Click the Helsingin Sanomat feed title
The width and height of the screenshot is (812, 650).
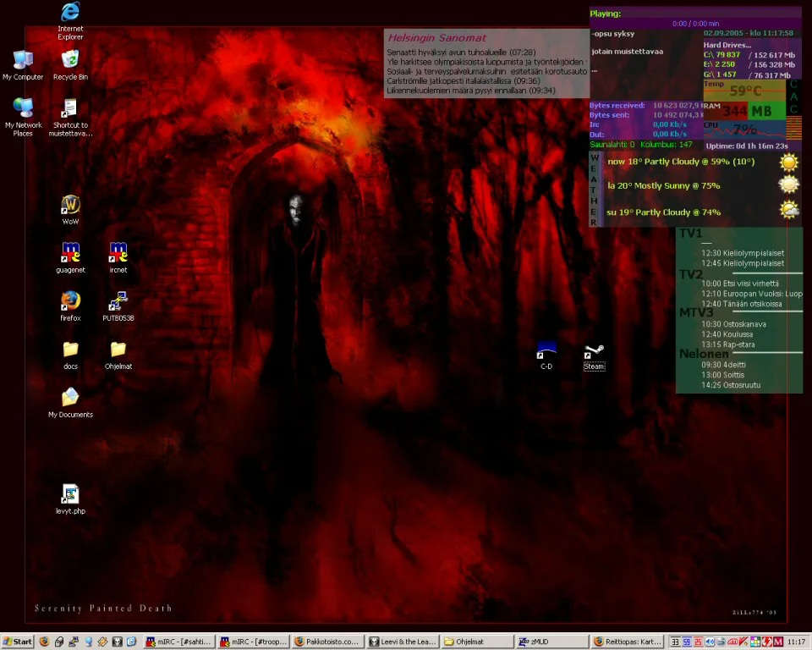click(436, 38)
